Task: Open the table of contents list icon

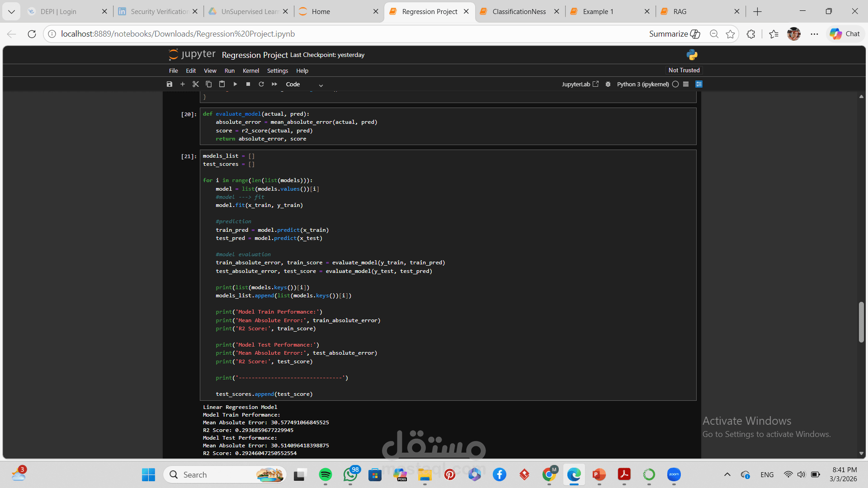Action: click(x=686, y=84)
